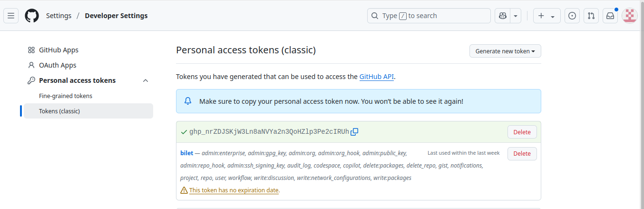
Task: Open the plus create-new dropdown
Action: pyautogui.click(x=546, y=16)
